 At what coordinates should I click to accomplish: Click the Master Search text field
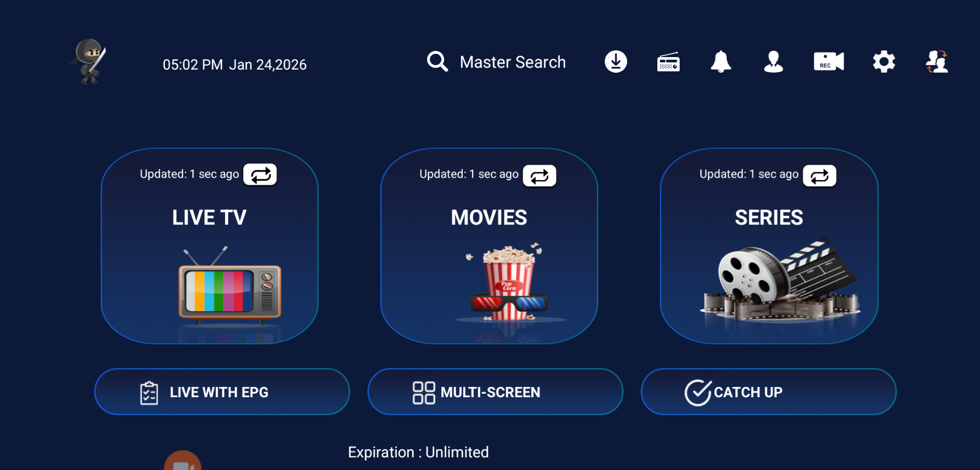click(x=513, y=62)
